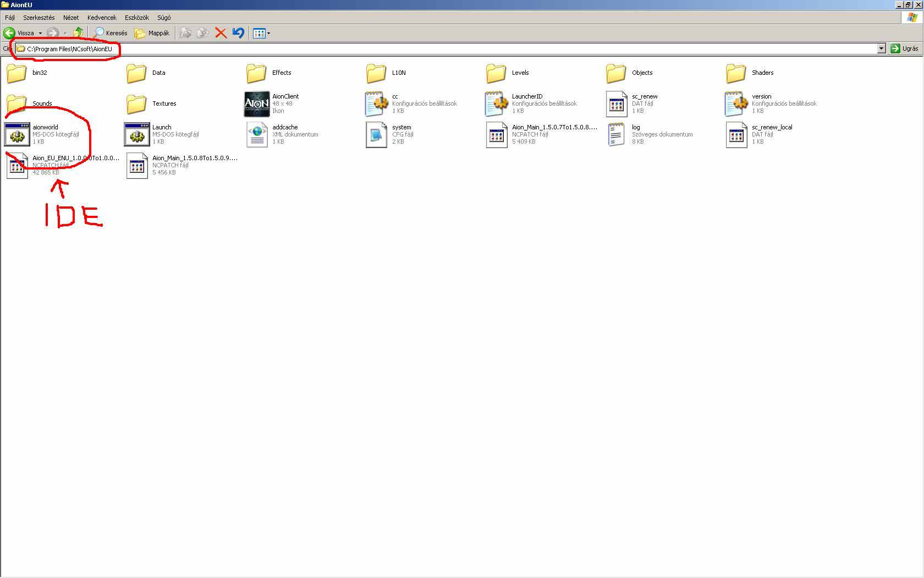Viewport: 924px width, 578px height.
Task: Select the Launch batch file
Action: coord(137,134)
